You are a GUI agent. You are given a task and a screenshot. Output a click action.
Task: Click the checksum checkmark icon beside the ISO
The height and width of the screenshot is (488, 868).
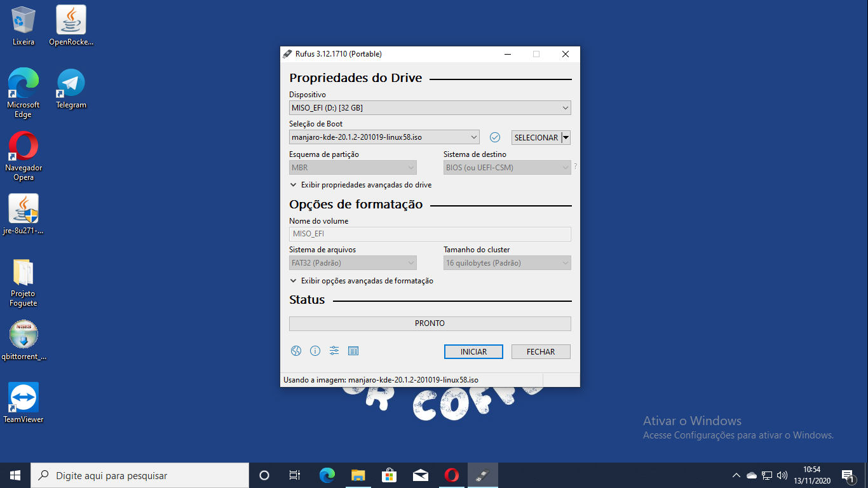(495, 137)
